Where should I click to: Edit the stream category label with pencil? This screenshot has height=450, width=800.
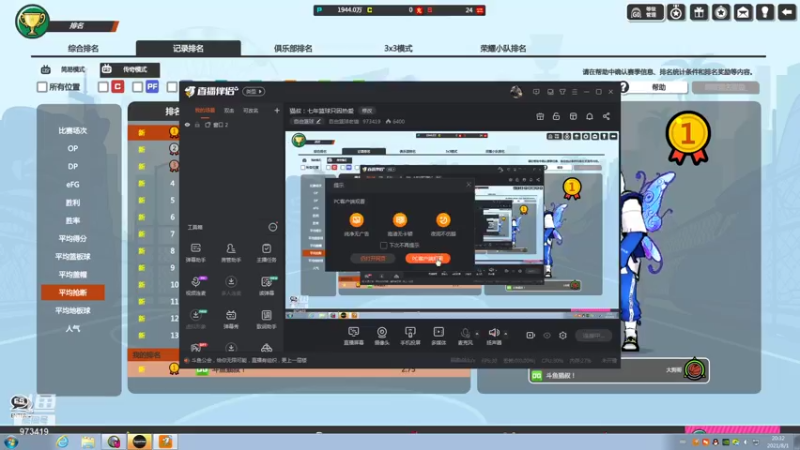point(307,121)
